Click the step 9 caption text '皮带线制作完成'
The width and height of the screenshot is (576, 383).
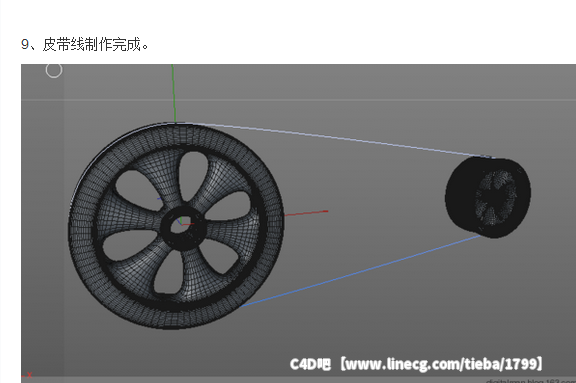point(92,44)
